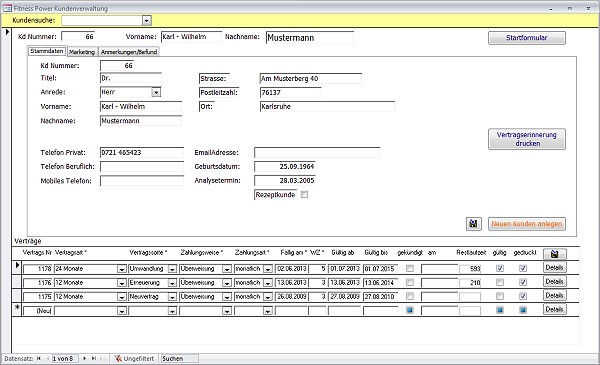Toggle gültig checkbox for contract 1175
This screenshot has width=600, height=365.
(x=500, y=296)
